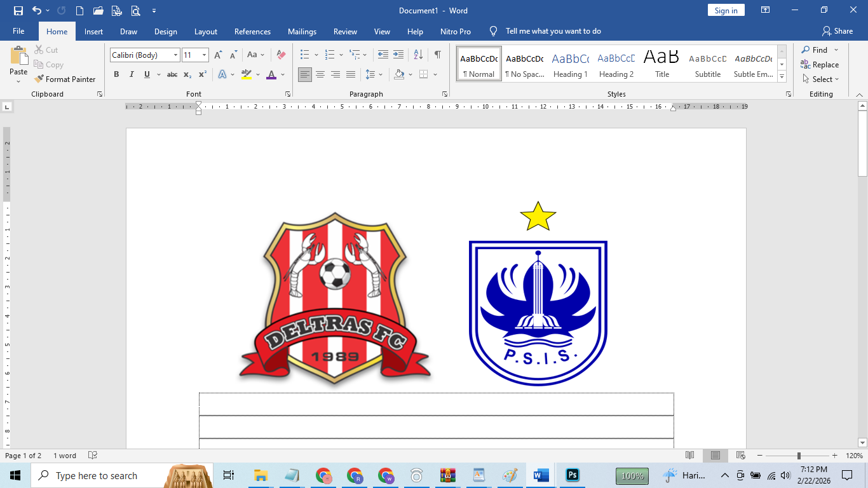Apply strikethrough to the text

(x=172, y=74)
